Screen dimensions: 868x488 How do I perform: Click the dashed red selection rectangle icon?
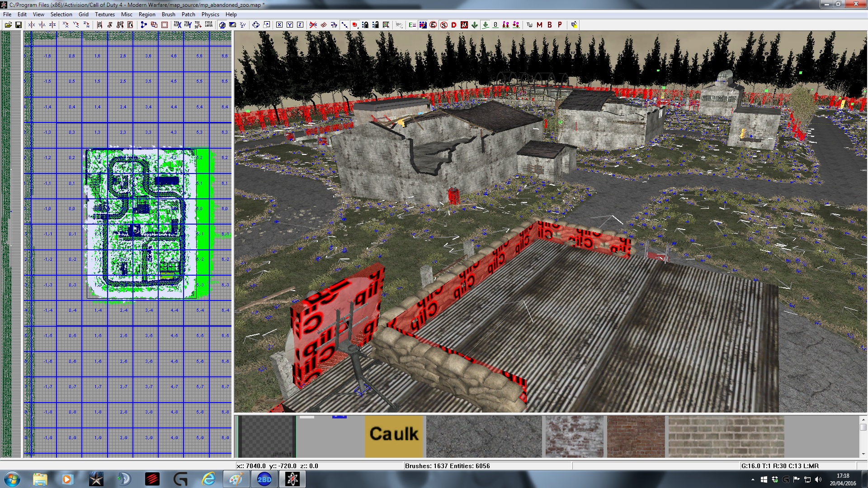pos(165,25)
